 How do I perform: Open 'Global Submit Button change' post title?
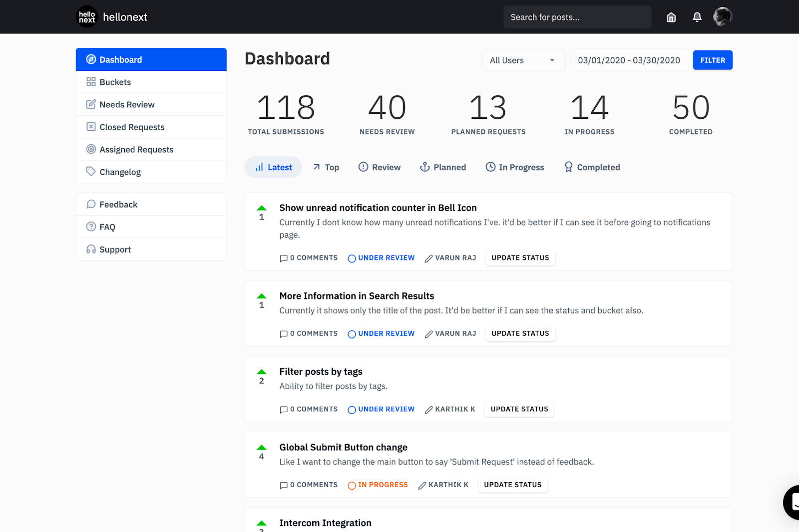click(343, 447)
